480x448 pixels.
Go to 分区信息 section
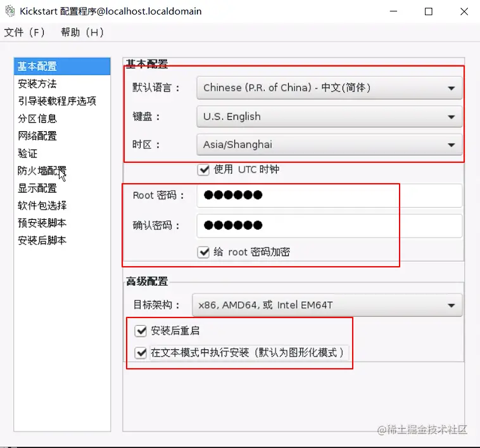coord(62,118)
